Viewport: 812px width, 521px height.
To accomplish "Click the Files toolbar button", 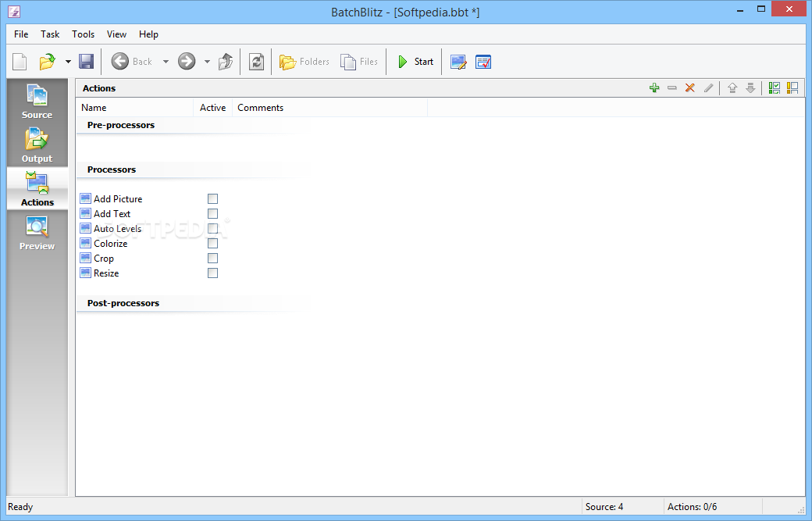I will click(359, 62).
